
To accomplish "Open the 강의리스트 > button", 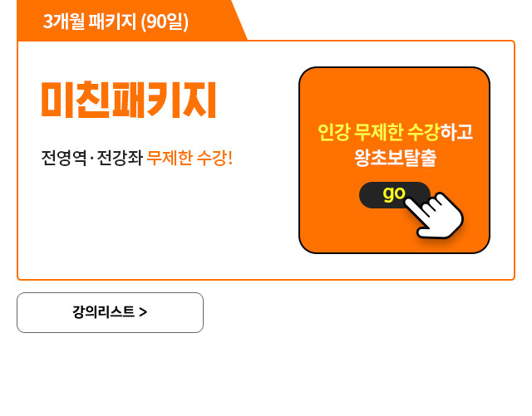I will tap(110, 312).
